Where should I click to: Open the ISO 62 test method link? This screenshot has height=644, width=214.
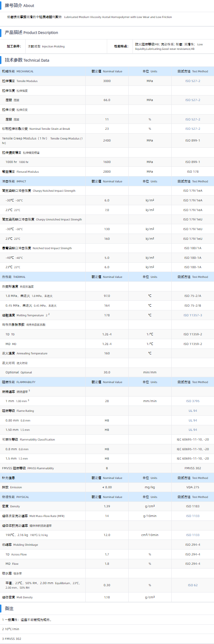pyautogui.click(x=192, y=585)
